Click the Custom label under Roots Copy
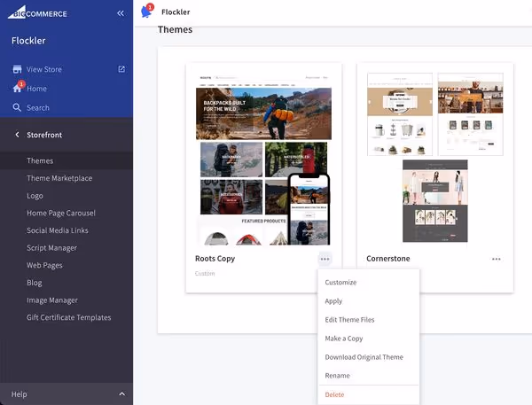 (x=205, y=273)
